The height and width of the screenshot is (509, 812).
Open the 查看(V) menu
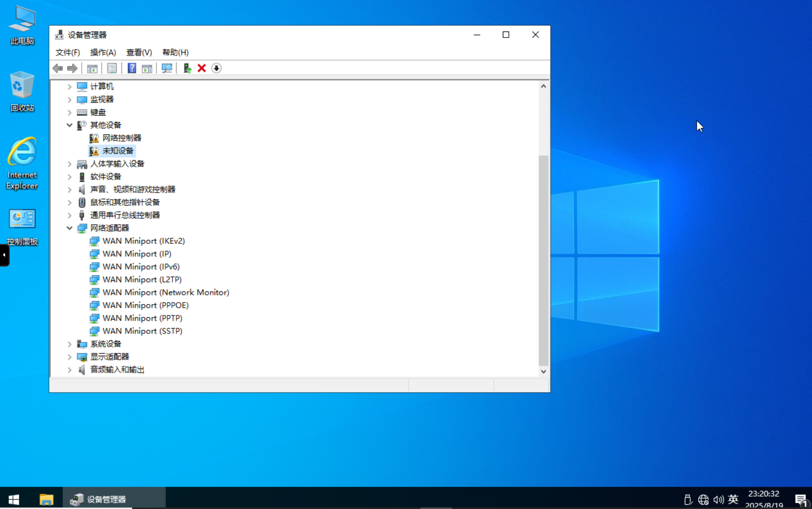coord(139,52)
